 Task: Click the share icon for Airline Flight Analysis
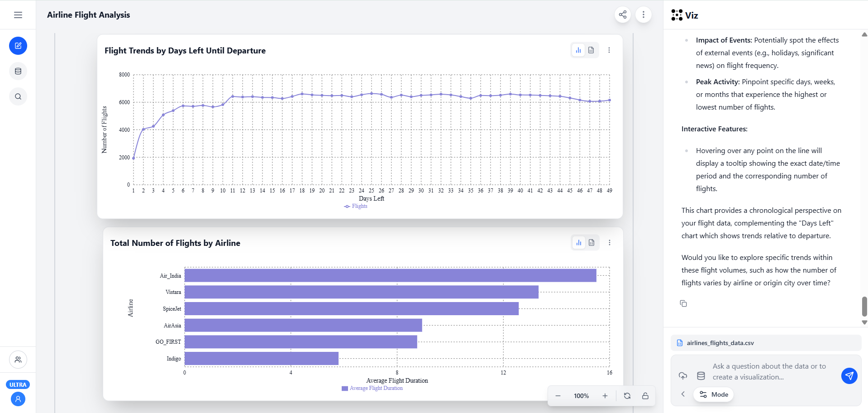click(623, 14)
